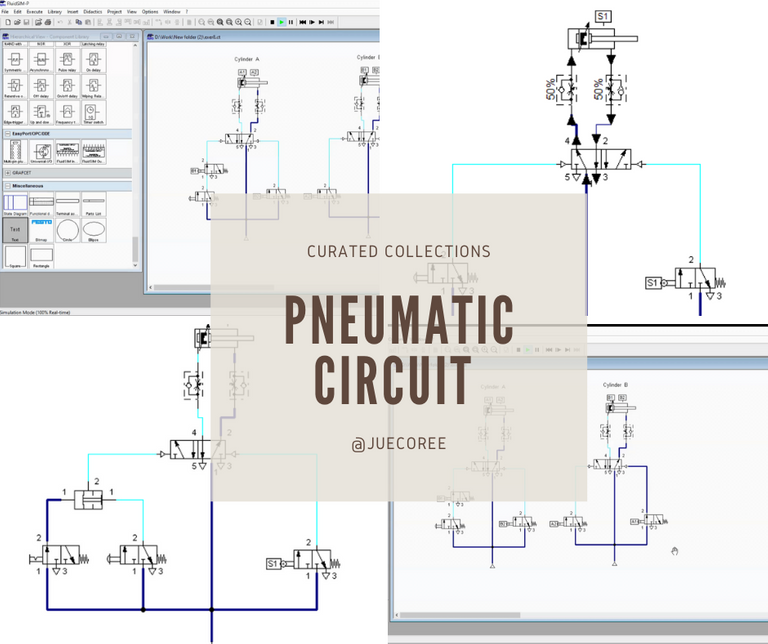Open the Window menu
This screenshot has width=768, height=644.
pyautogui.click(x=171, y=11)
